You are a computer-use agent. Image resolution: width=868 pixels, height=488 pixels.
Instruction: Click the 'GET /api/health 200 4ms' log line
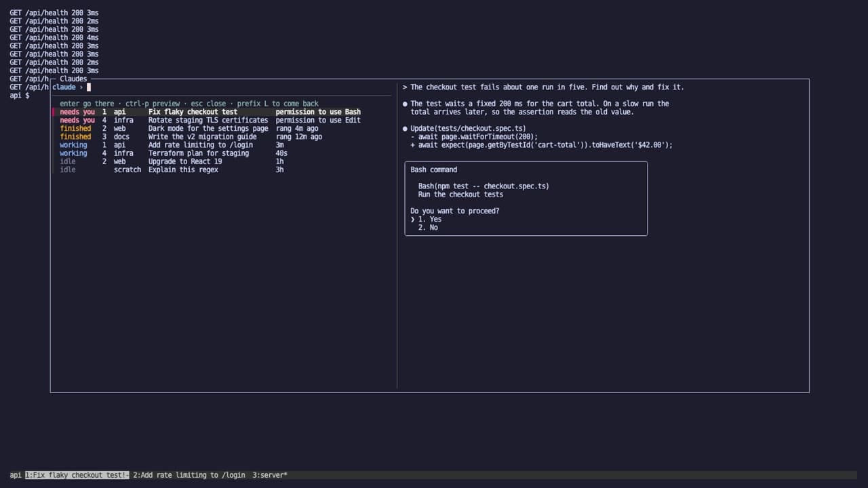point(54,37)
